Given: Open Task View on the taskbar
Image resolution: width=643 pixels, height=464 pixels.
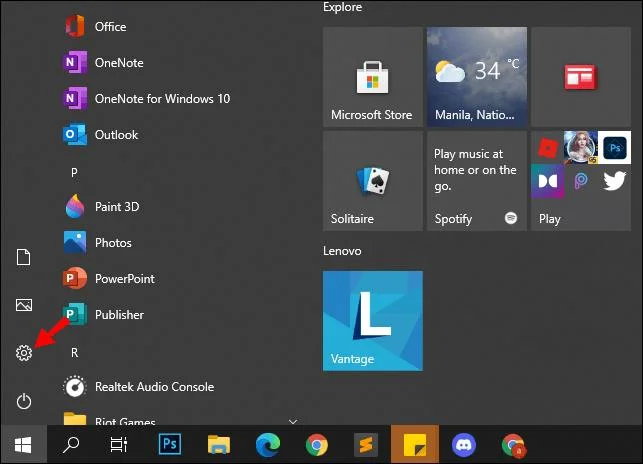Looking at the screenshot, I should pyautogui.click(x=119, y=445).
